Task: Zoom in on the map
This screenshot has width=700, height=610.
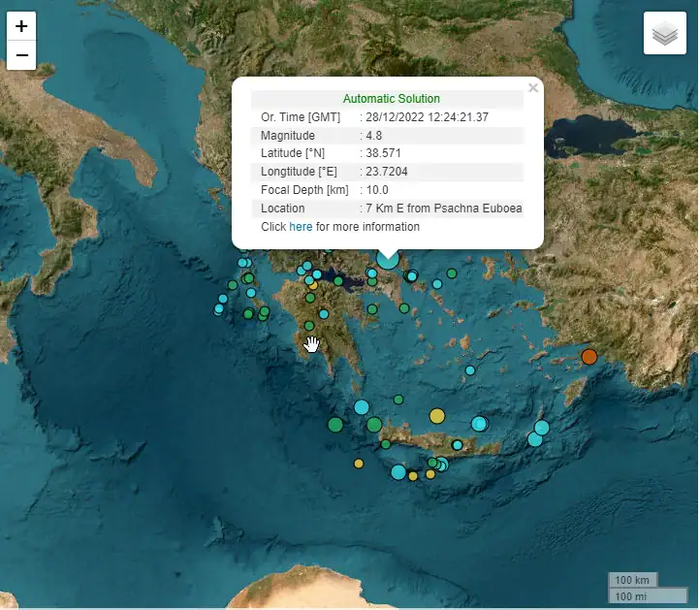Action: coord(21,26)
